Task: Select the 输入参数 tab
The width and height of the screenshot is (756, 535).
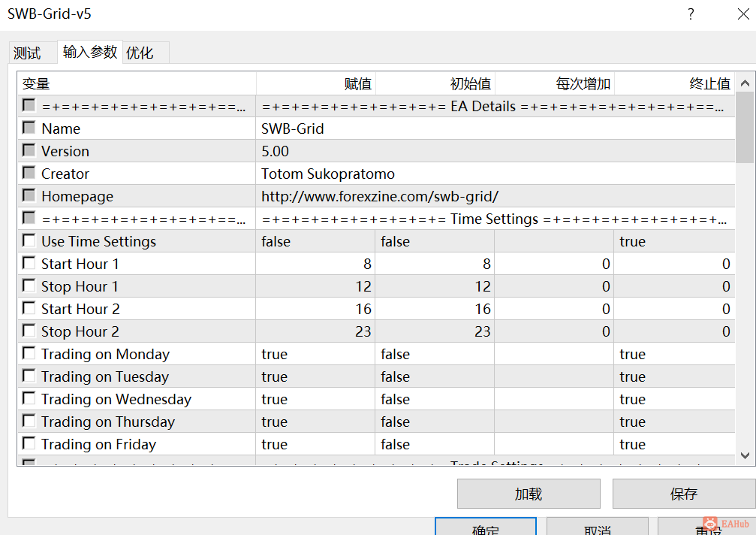Action: coord(89,52)
